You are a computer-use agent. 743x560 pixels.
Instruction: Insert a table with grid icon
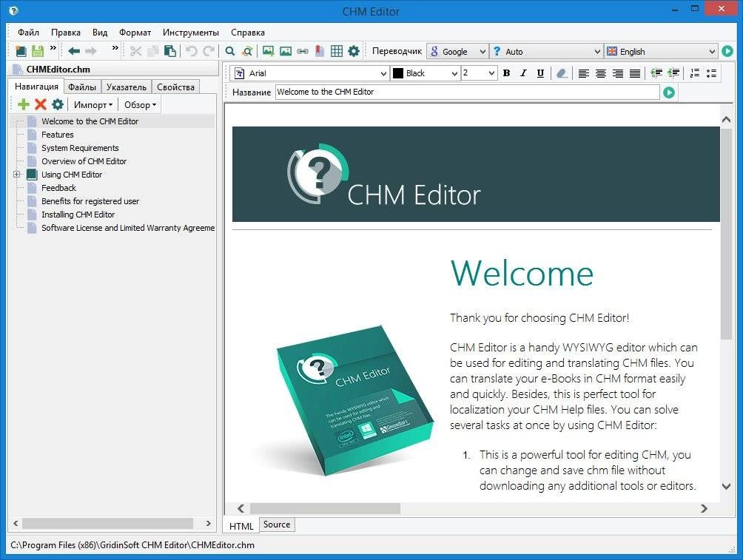pyautogui.click(x=337, y=51)
